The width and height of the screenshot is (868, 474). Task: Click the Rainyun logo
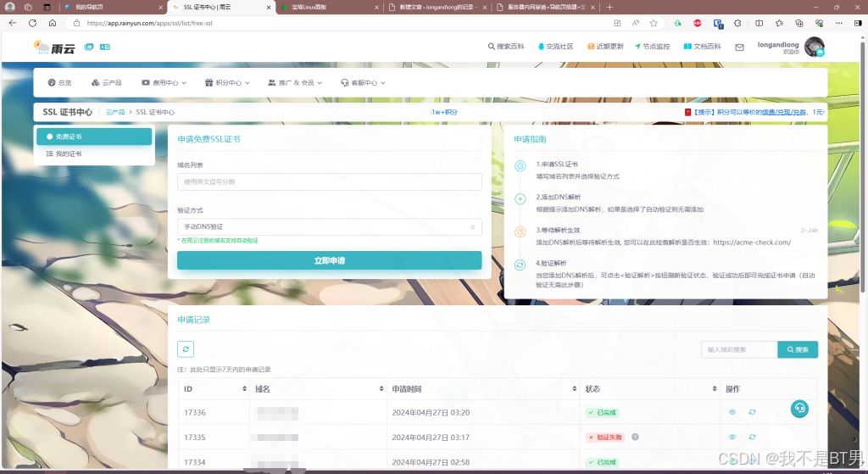click(x=53, y=47)
